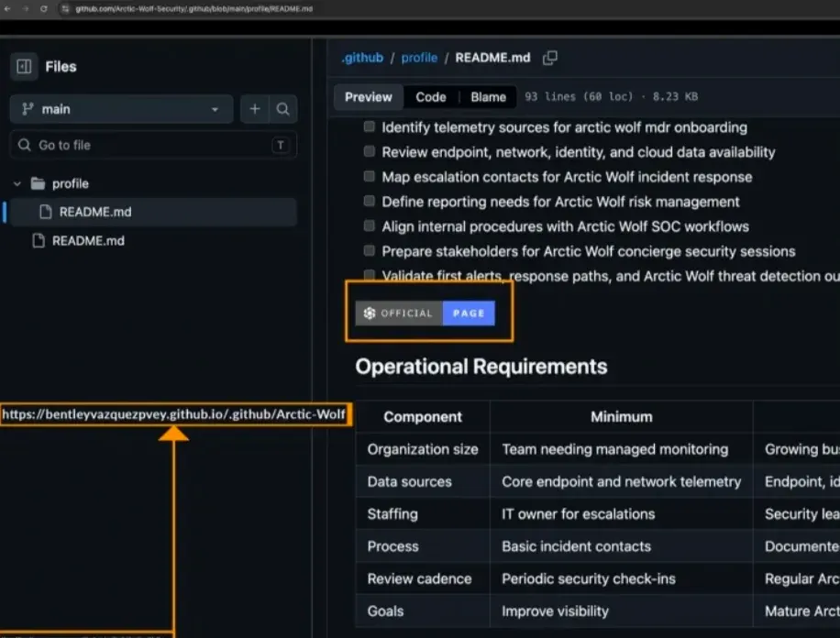The image size is (840, 638).
Task: Click the browser back arrow
Action: point(7,8)
